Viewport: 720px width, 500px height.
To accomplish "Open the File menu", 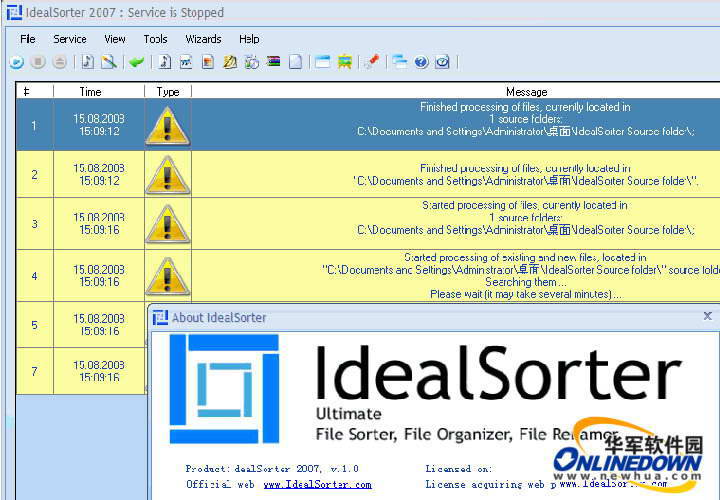I will pyautogui.click(x=28, y=39).
